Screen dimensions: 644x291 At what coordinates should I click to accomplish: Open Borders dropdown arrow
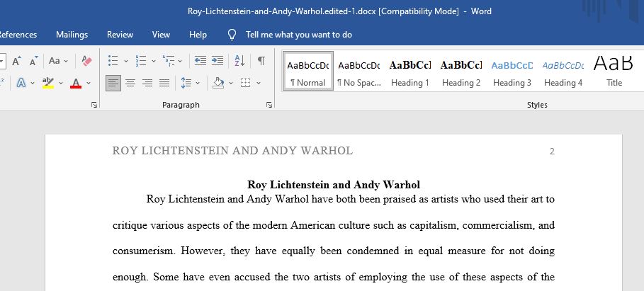tap(259, 84)
